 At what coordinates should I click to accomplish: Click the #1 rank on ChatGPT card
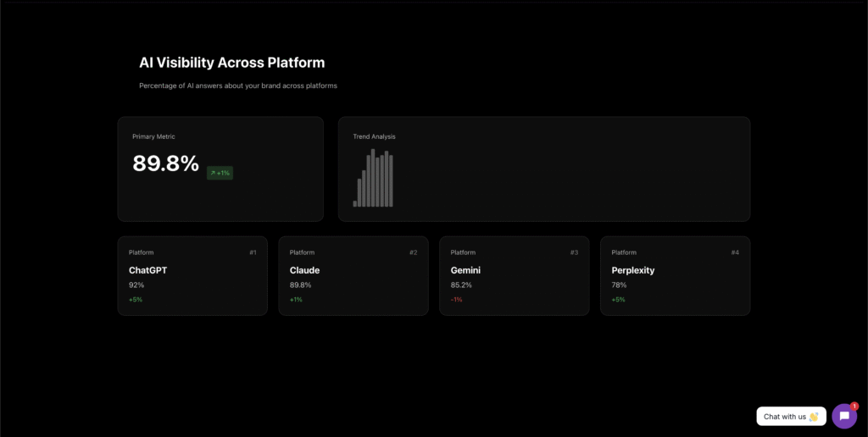253,252
